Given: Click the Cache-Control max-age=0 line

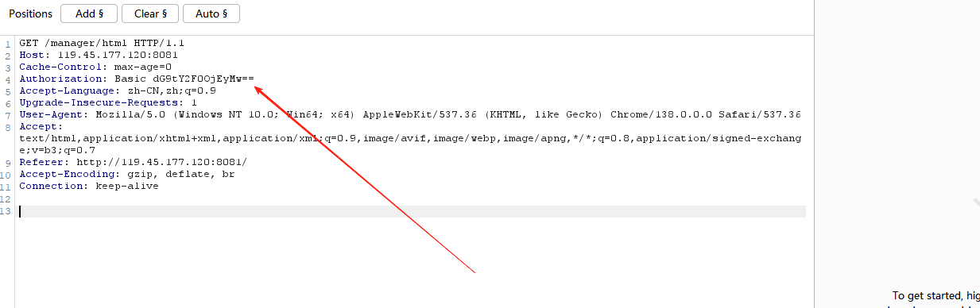Looking at the screenshot, I should (95, 67).
